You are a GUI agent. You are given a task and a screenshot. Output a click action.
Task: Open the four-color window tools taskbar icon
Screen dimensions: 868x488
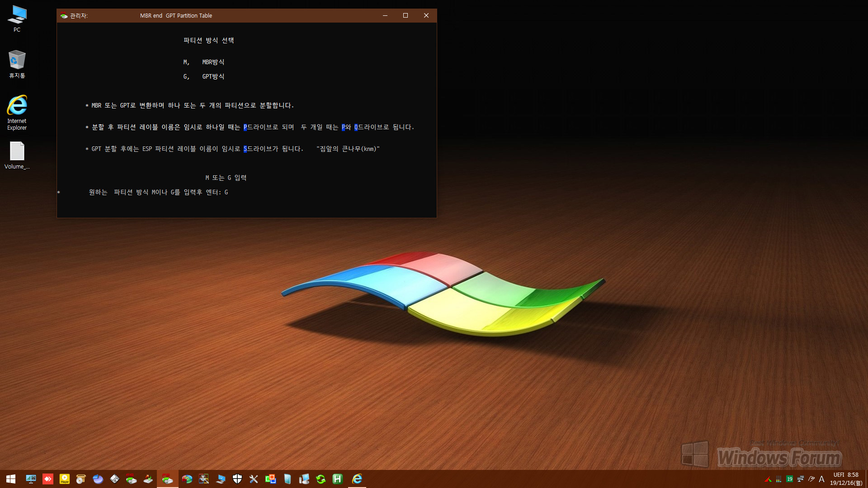tap(204, 479)
